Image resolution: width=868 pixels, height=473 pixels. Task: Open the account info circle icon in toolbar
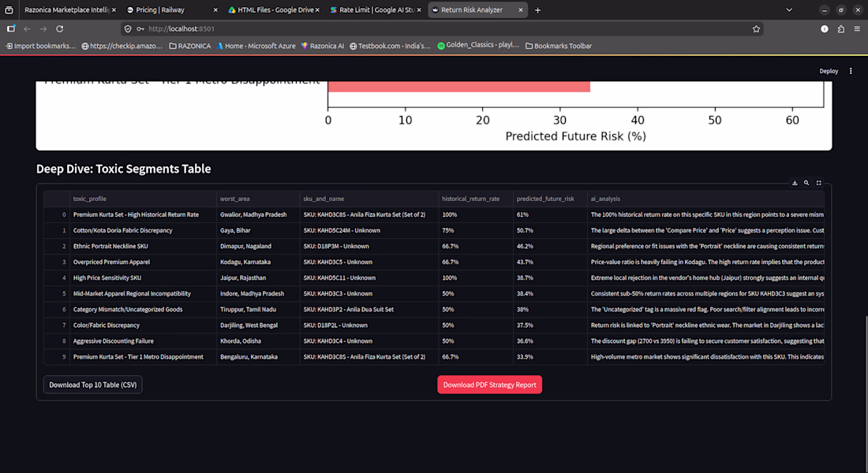click(825, 28)
